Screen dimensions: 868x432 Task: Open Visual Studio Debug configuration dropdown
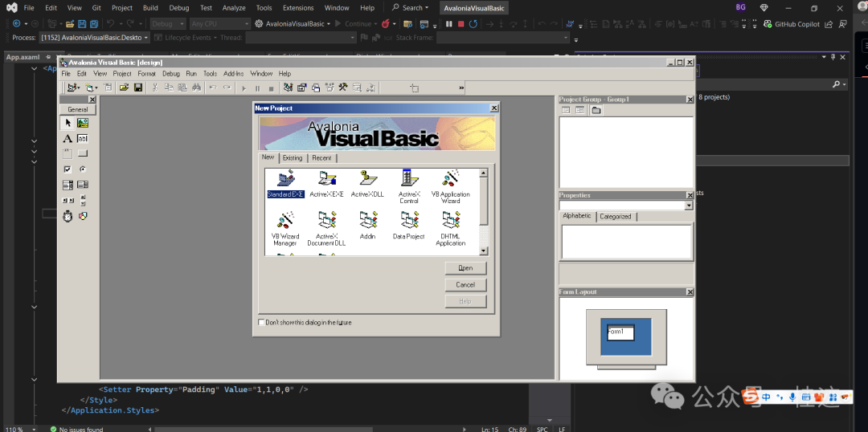tap(168, 24)
